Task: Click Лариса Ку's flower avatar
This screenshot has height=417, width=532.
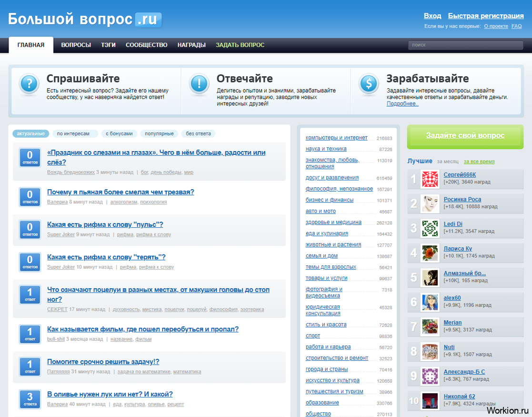Action: [x=430, y=253]
